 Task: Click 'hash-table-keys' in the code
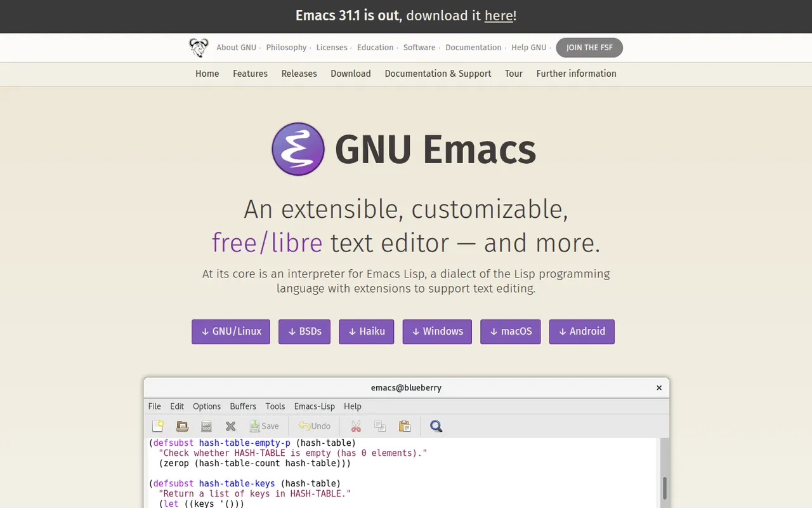(x=237, y=483)
